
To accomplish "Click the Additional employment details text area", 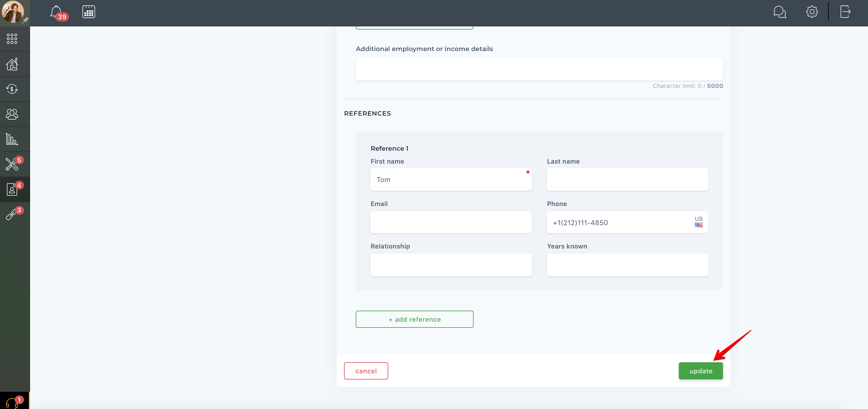I will coord(539,69).
